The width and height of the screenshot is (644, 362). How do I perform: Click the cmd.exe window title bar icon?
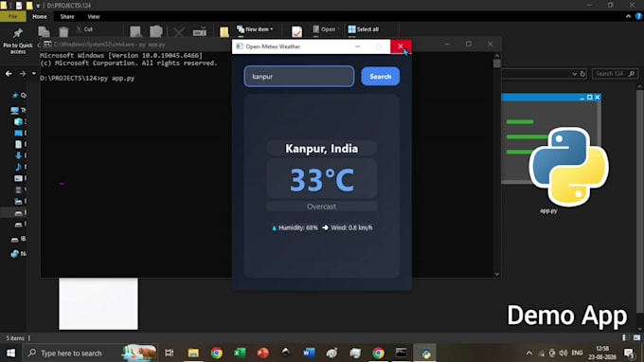point(47,44)
